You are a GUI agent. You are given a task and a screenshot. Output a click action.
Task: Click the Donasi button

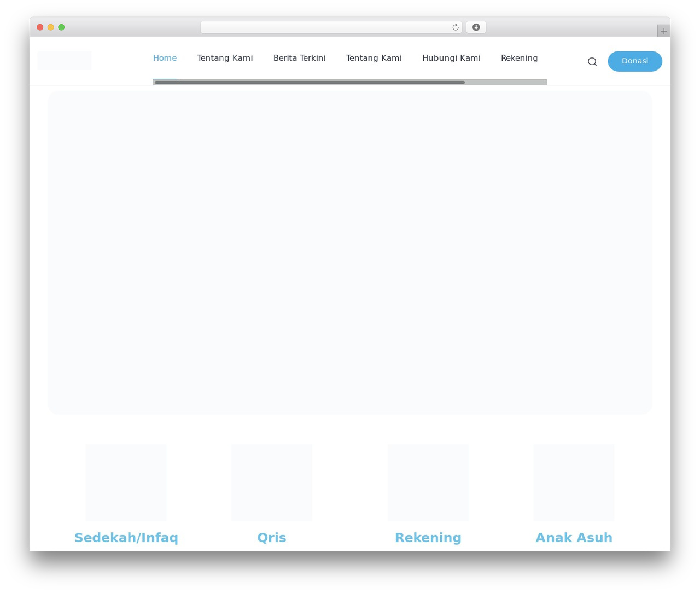pyautogui.click(x=635, y=61)
